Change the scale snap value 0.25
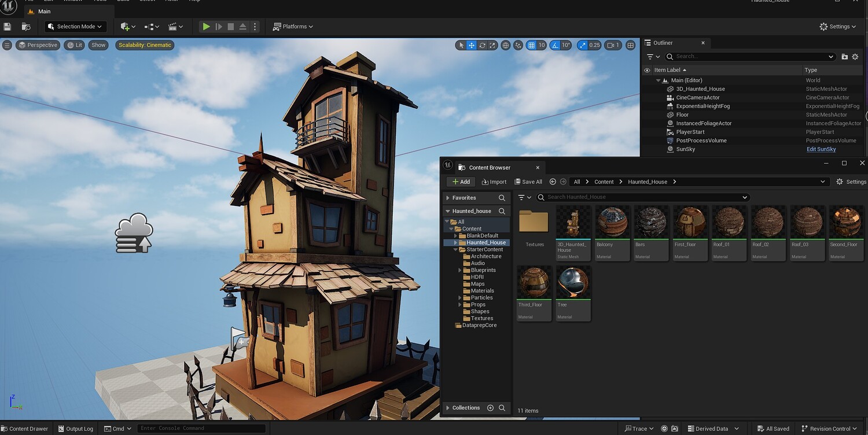This screenshot has height=435, width=868. (594, 45)
